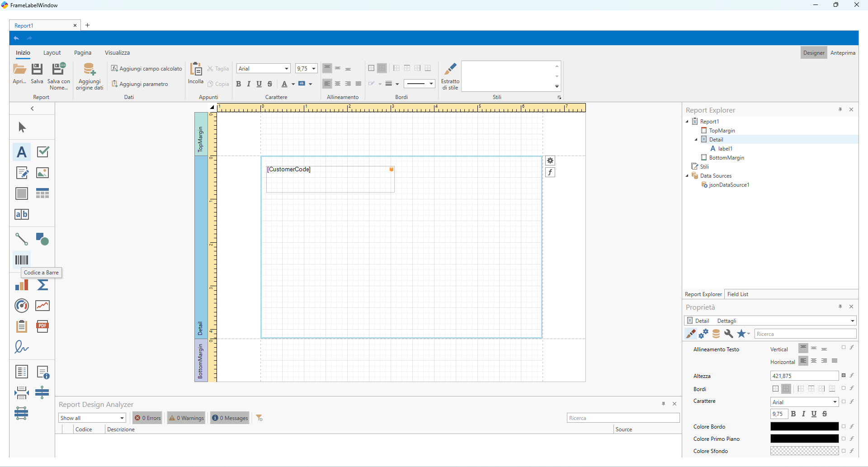
Task: Toggle Strikethrough in the Carattere ribbon group
Action: (270, 84)
